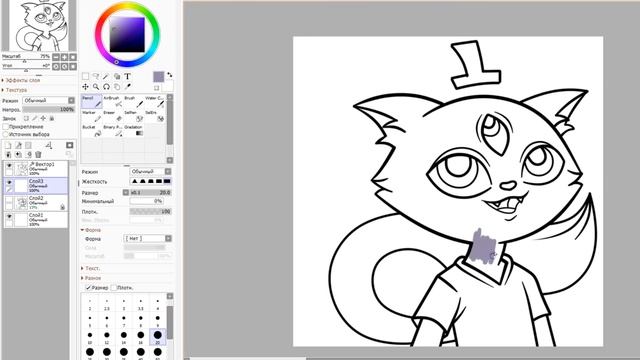640x360 pixels.
Task: Collapse the Форма section
Action: point(91,230)
